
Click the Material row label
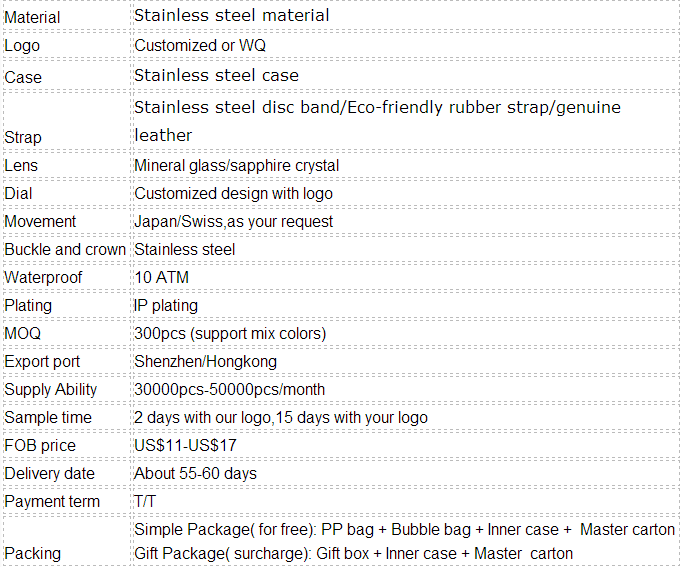pos(32,18)
